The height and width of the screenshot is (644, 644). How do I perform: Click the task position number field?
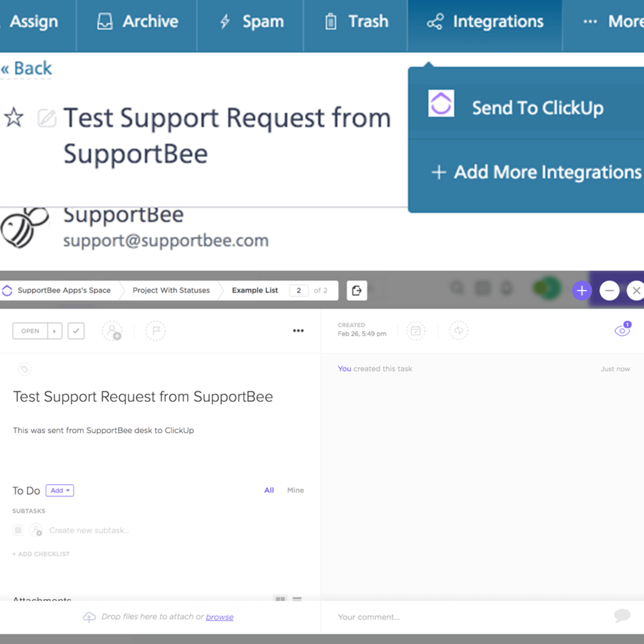point(299,291)
